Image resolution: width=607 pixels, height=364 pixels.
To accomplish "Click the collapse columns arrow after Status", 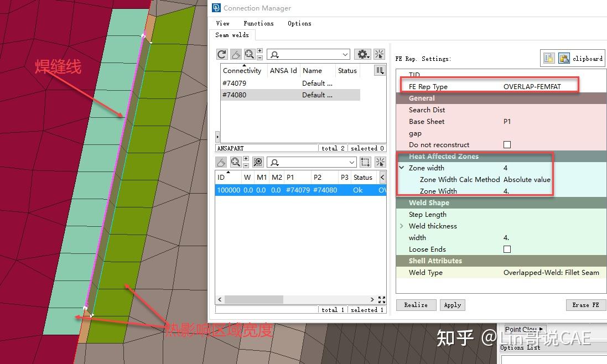I will 382,178.
